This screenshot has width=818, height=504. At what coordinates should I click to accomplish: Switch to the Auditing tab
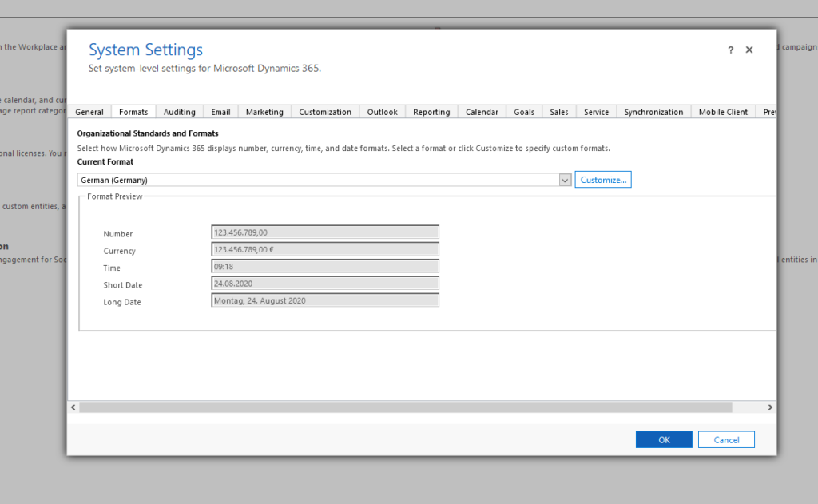pos(180,112)
